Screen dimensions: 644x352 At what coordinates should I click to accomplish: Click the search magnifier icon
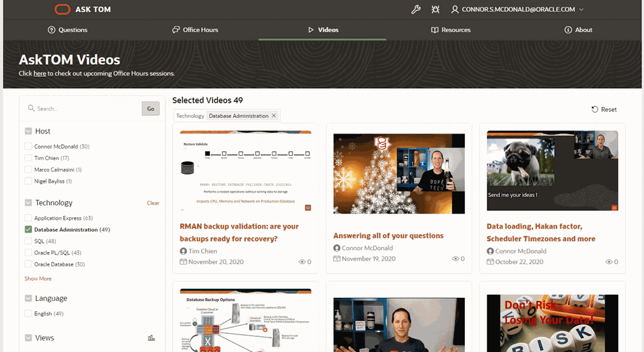(x=31, y=108)
